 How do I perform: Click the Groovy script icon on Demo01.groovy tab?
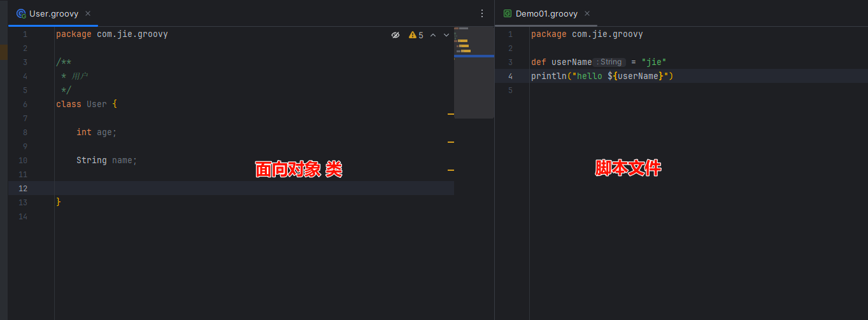point(508,13)
